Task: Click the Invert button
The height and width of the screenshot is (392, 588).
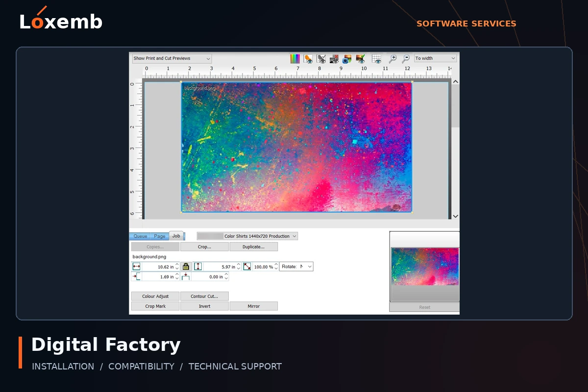Action: (204, 306)
